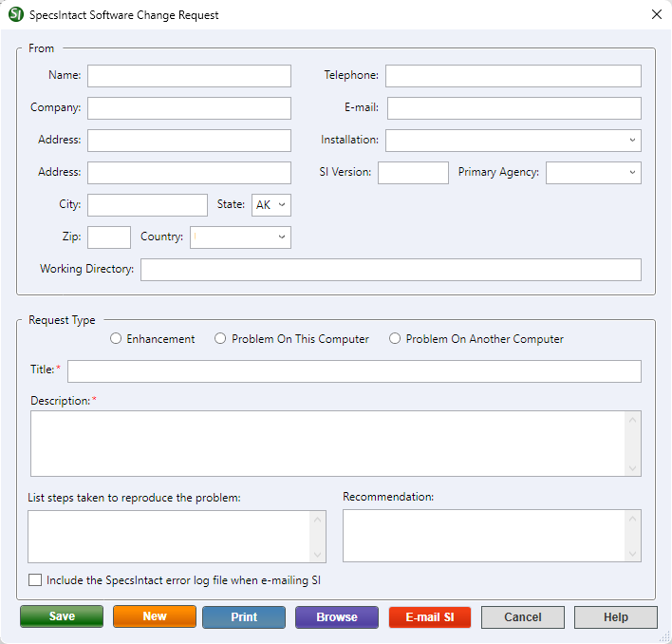Click Recommendation scrollbar up arrow
The height and width of the screenshot is (644, 672).
632,520
